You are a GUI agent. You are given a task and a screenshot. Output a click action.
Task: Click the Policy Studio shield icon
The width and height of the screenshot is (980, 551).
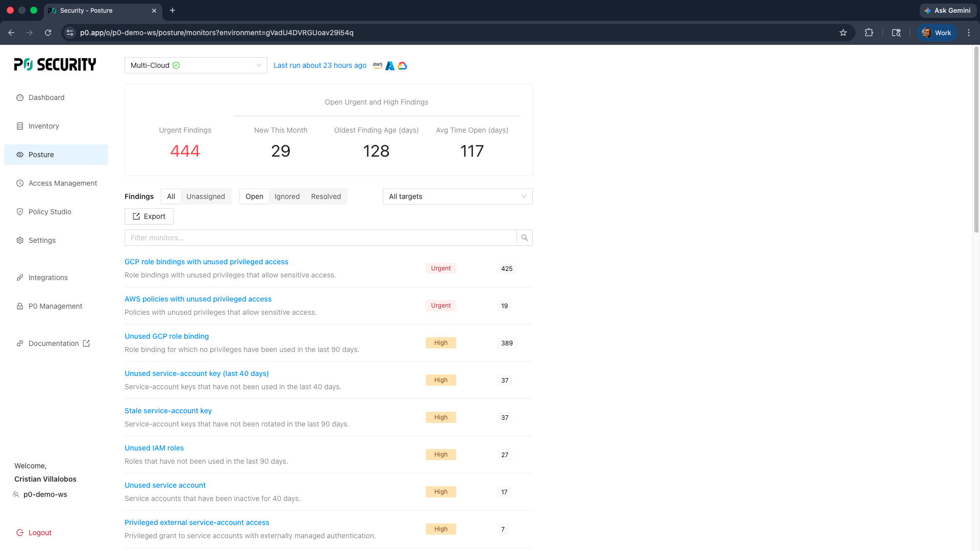pos(20,212)
